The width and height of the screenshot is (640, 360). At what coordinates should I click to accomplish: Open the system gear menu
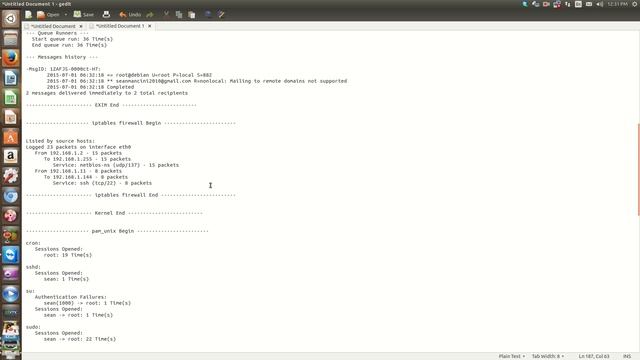coord(635,4)
